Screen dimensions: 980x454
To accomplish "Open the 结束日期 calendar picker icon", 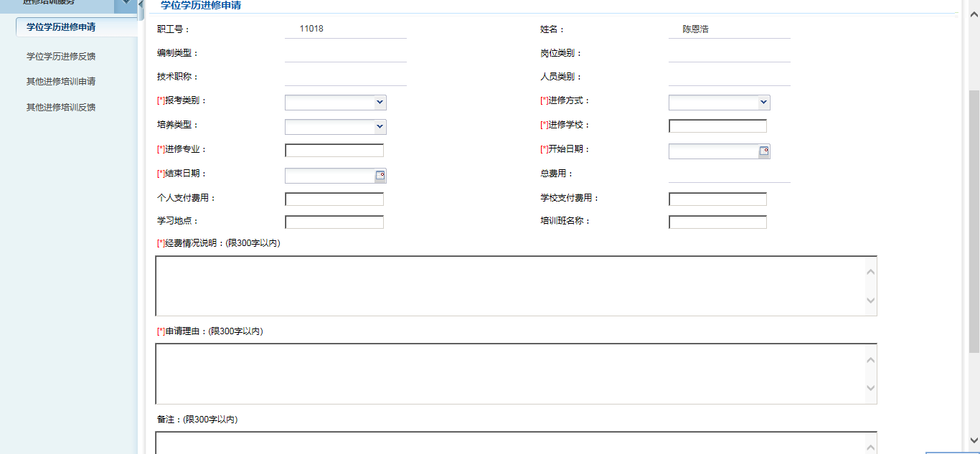I will (x=380, y=176).
